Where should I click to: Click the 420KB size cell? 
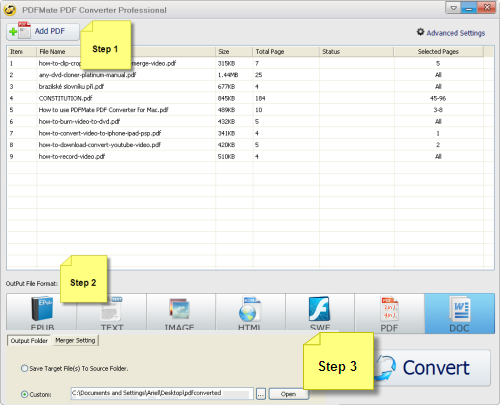tap(234, 145)
